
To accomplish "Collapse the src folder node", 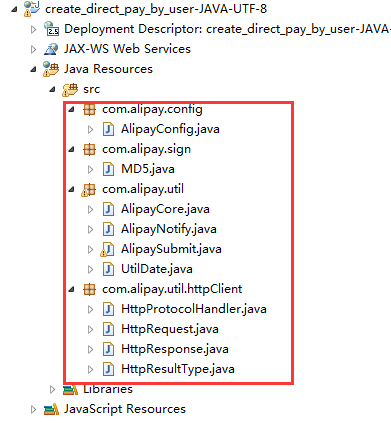I will 52,89.
